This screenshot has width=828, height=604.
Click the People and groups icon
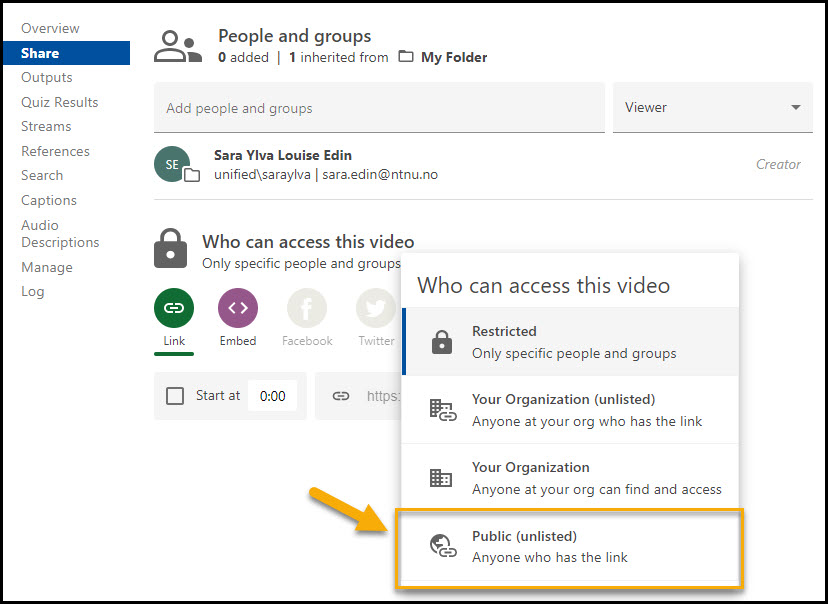177,46
